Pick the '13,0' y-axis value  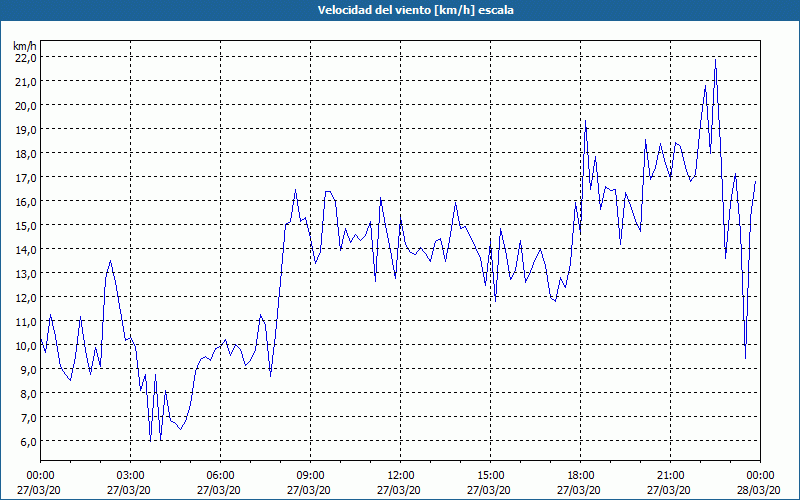pyautogui.click(x=26, y=273)
